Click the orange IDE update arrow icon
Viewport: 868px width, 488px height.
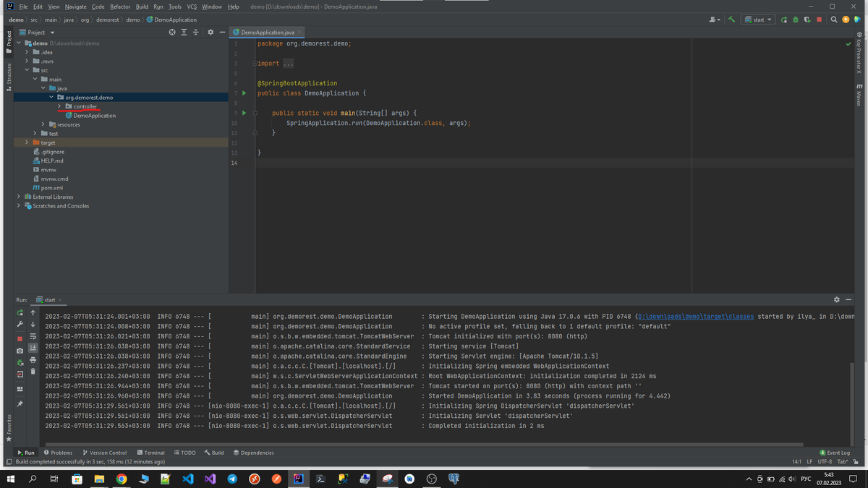[x=846, y=20]
